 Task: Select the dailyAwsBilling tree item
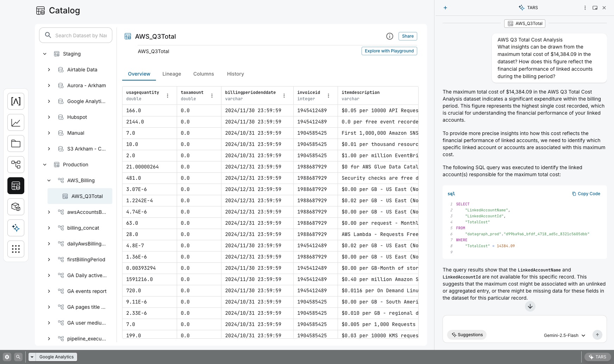[86, 244]
